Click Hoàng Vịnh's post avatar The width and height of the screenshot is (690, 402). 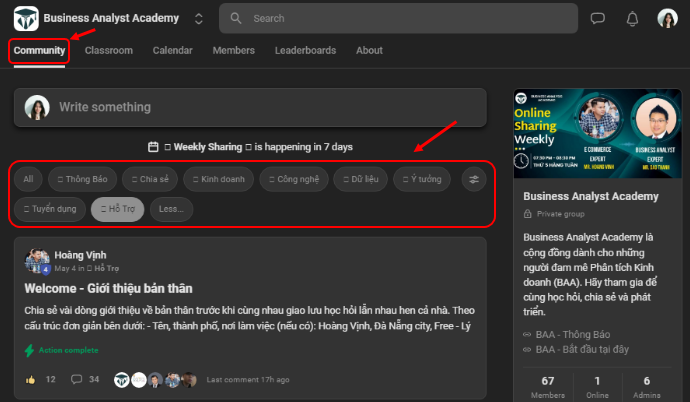coord(37,261)
